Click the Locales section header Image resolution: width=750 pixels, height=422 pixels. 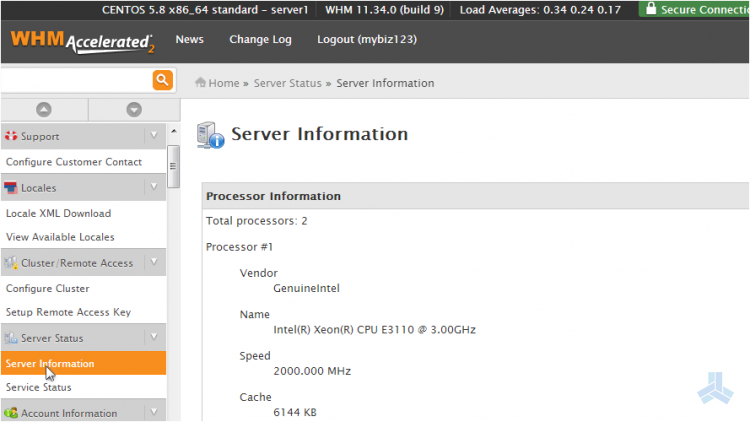click(83, 188)
